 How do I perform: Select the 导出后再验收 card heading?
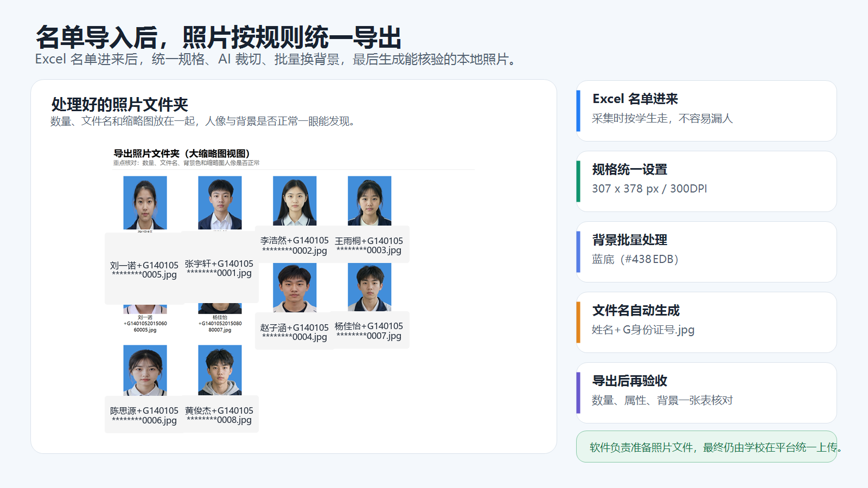pos(630,381)
